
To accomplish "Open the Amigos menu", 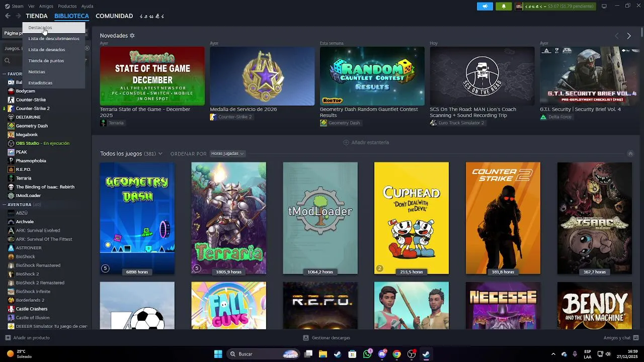I will pos(46,6).
